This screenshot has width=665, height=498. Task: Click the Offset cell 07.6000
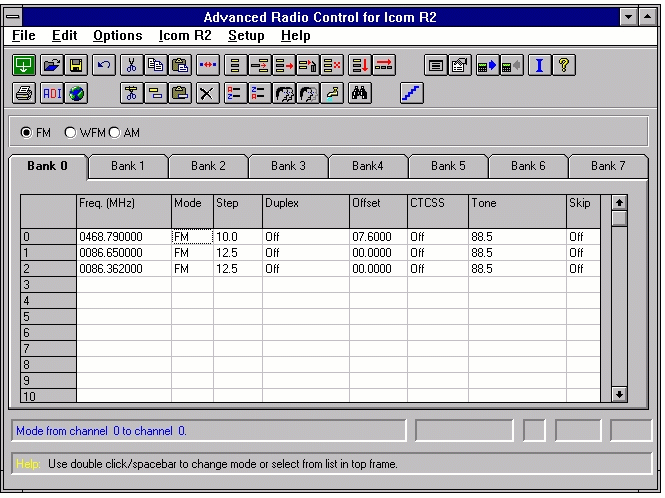click(378, 237)
